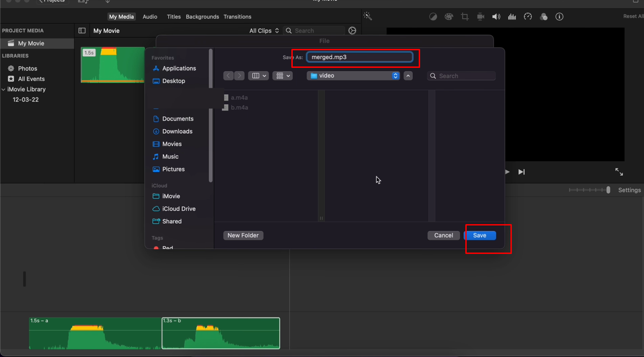Select the 1.5s – a timeline clip

coord(95,333)
